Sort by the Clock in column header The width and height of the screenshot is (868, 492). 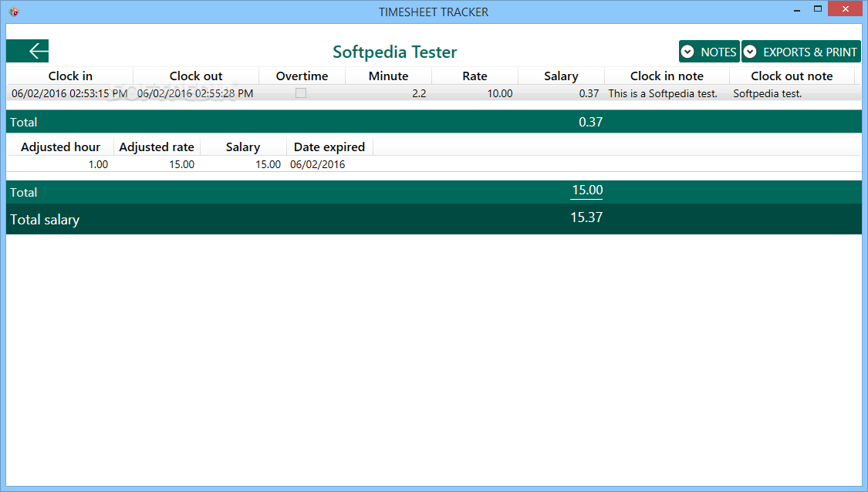(70, 76)
